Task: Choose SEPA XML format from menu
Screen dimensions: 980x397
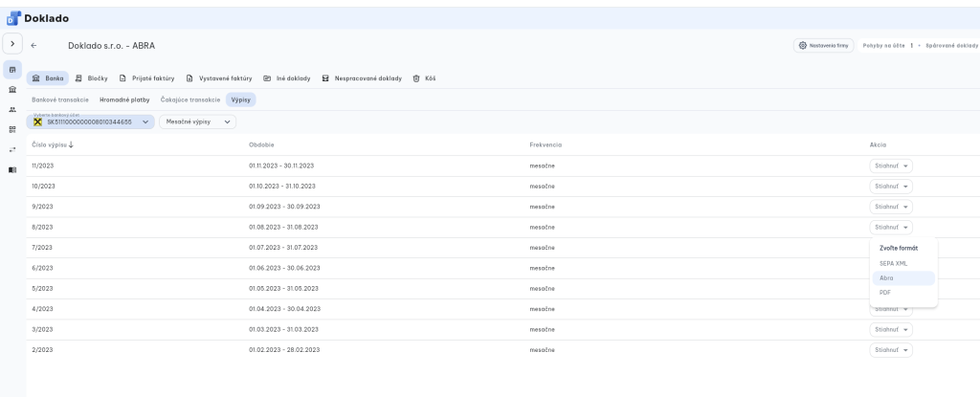Action: click(903, 263)
